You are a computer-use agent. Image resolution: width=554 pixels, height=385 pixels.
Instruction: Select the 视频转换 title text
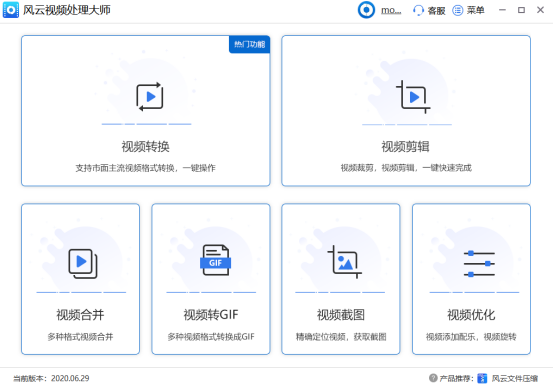pos(146,147)
